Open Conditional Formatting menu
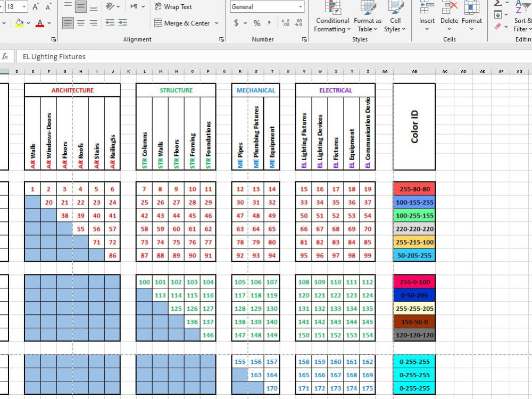 [x=332, y=17]
